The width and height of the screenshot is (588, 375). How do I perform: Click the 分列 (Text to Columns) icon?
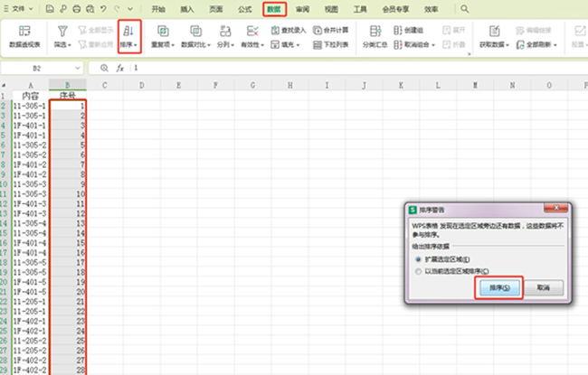[225, 31]
